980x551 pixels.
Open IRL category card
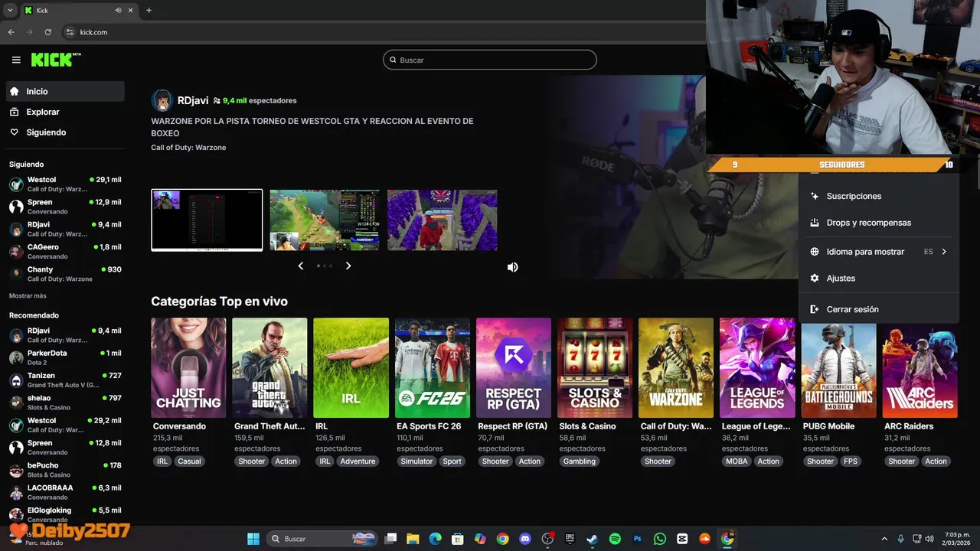coord(351,368)
